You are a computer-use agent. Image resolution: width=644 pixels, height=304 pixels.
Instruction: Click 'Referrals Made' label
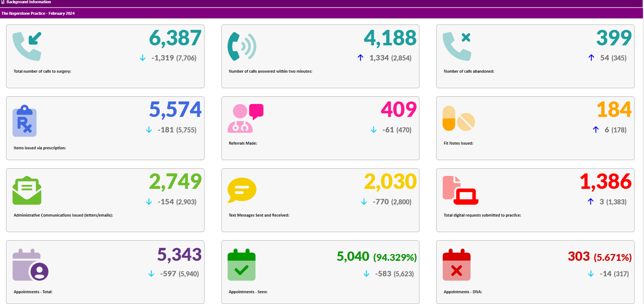pos(243,143)
